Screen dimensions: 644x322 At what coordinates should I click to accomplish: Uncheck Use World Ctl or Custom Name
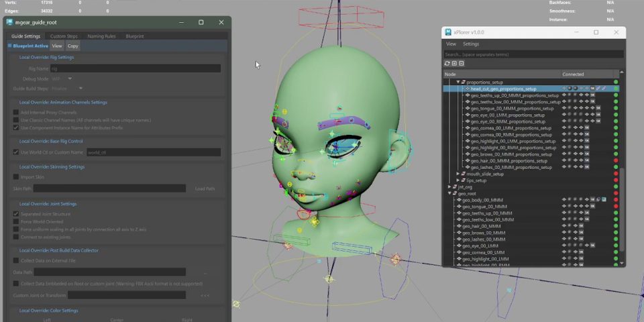tap(16, 152)
